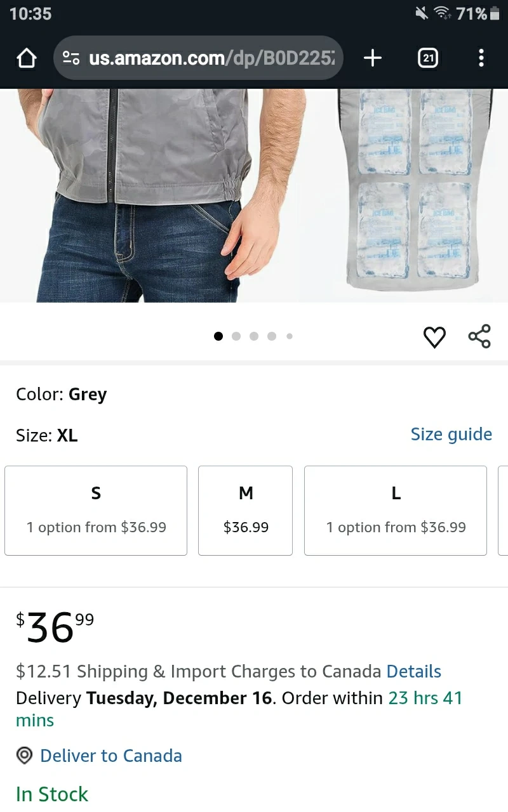
Task: Open the browser three-dot menu
Action: point(481,58)
